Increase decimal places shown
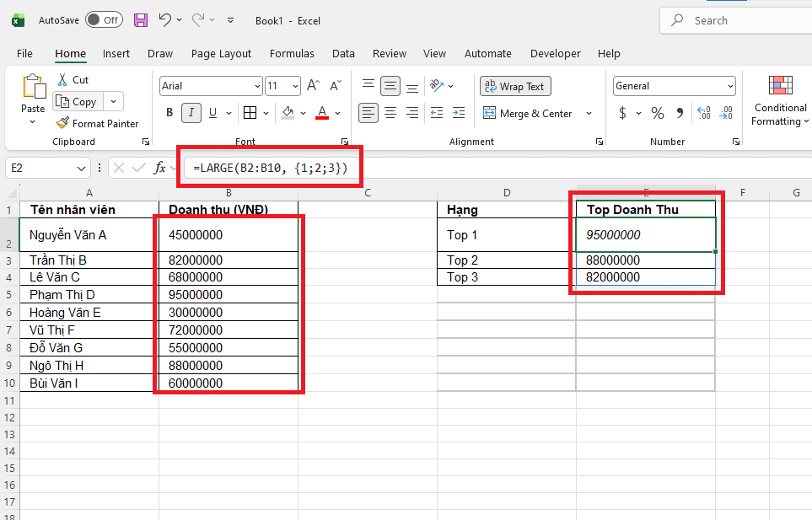This screenshot has width=812, height=520. tap(704, 113)
